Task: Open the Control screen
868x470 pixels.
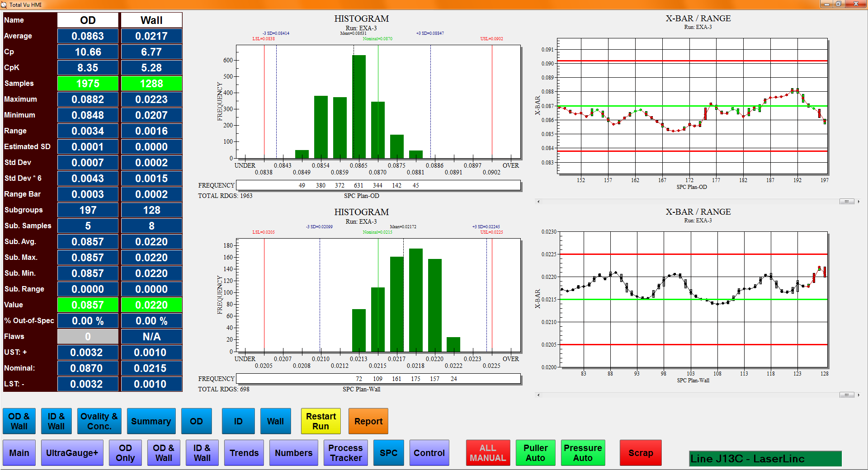Action: click(x=429, y=453)
